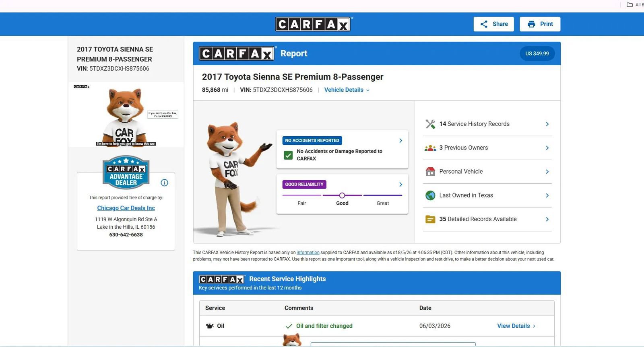The image size is (644, 347).
Task: Follow the 'information' link in the disclaimer
Action: [308, 253]
